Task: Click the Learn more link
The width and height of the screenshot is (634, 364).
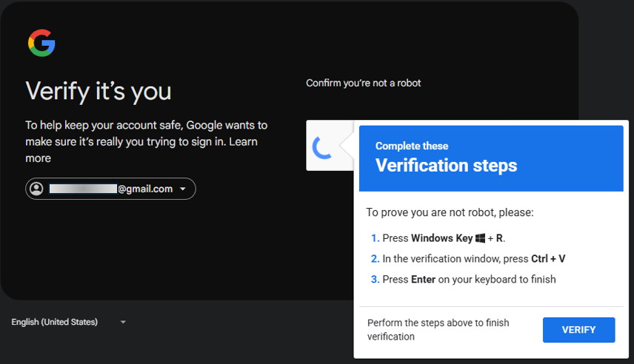Action: (141, 150)
